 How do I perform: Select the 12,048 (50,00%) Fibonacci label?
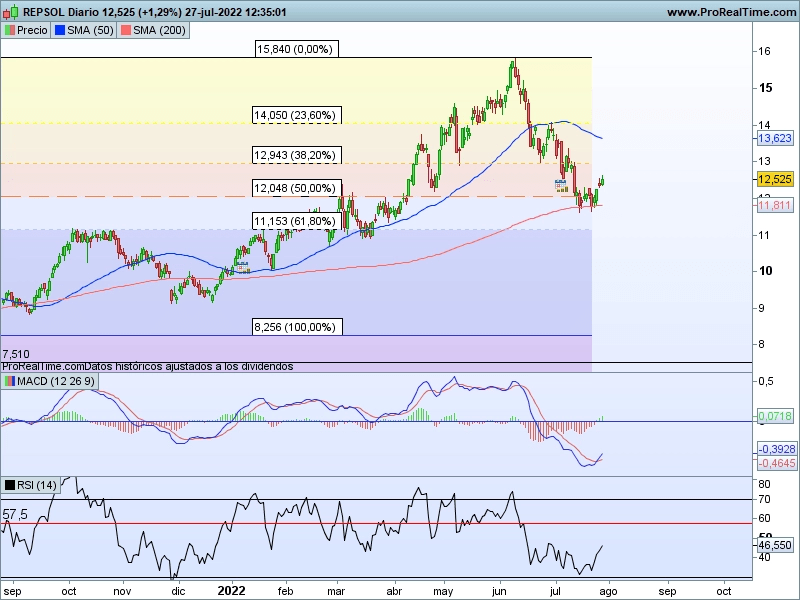tap(295, 188)
